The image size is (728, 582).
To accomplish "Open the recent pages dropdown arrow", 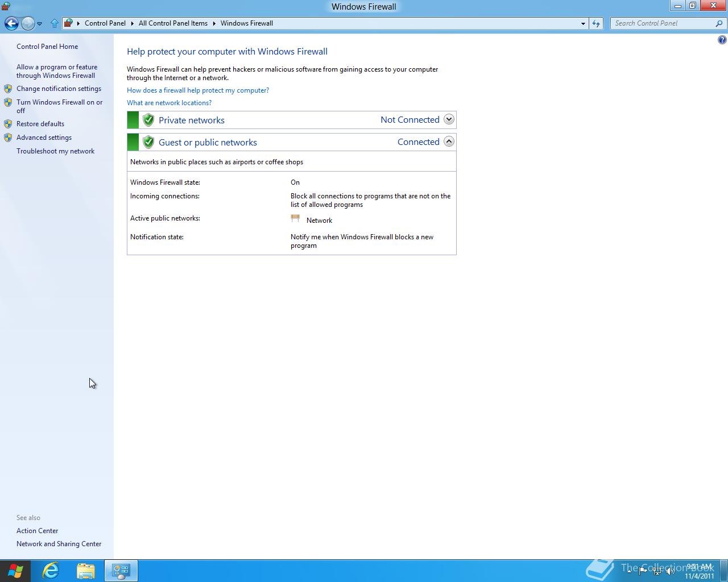I will point(39,24).
